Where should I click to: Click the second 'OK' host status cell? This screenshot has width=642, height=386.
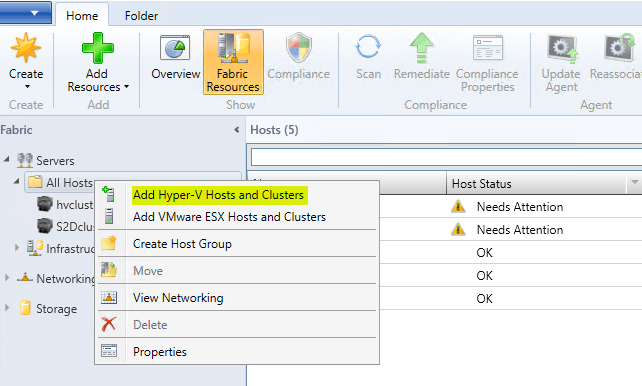(x=485, y=275)
